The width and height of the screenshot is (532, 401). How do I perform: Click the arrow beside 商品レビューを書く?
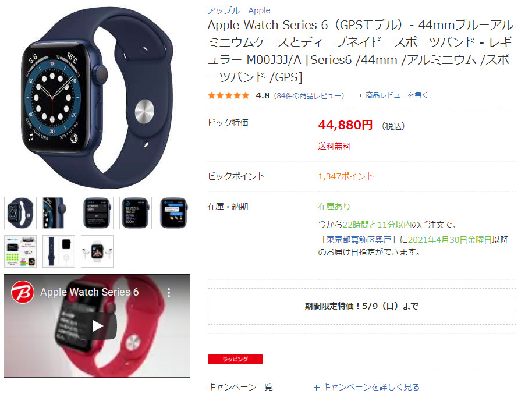(361, 95)
